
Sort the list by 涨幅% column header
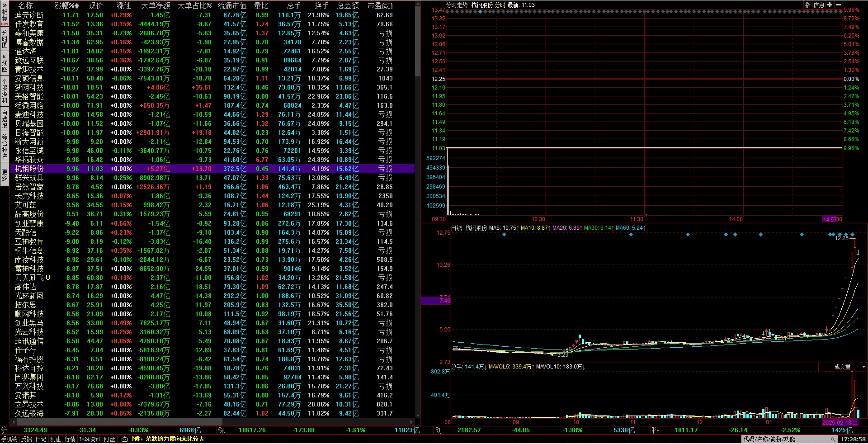click(67, 5)
